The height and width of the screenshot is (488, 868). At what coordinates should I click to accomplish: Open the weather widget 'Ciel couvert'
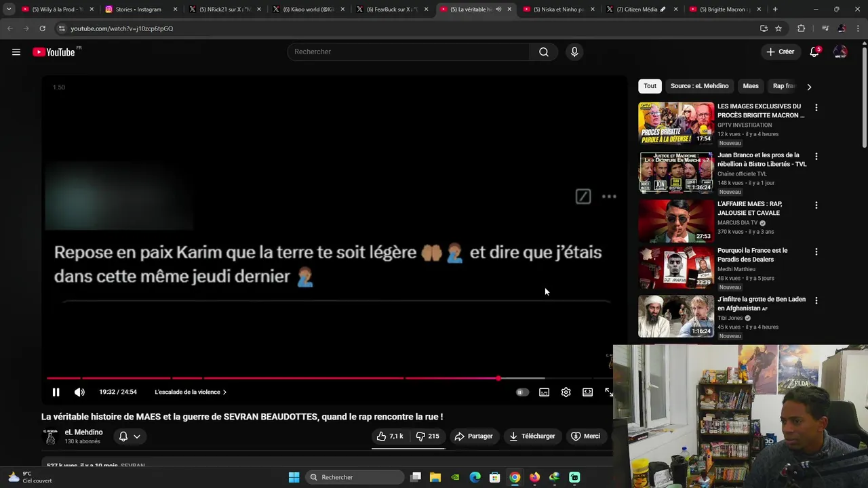coord(30,477)
